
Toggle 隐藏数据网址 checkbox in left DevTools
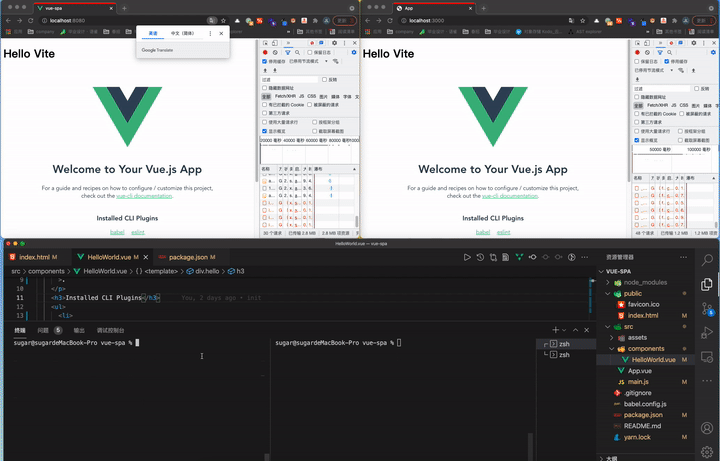[x=264, y=88]
